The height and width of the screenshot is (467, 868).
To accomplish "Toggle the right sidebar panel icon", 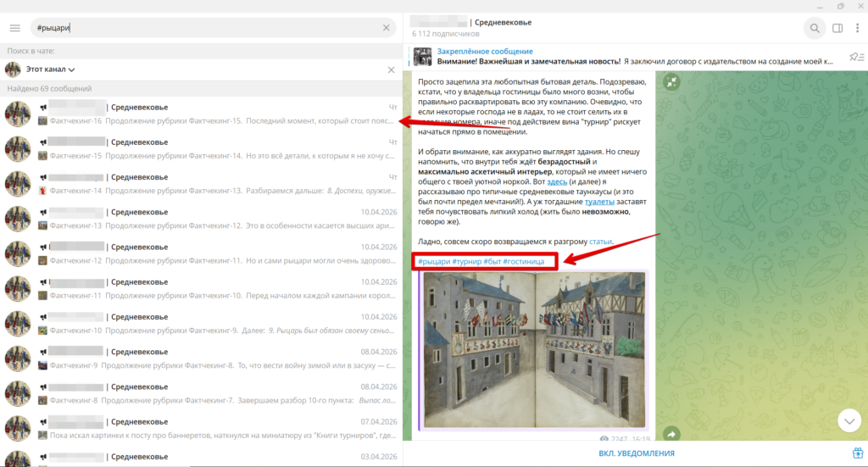I will pyautogui.click(x=837, y=28).
